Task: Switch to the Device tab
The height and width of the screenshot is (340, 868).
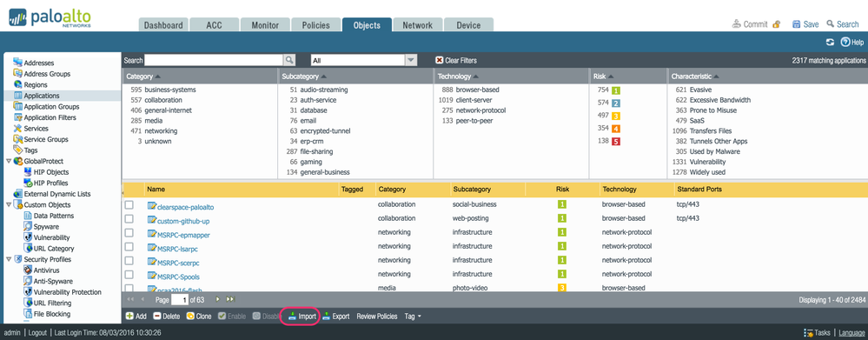Action: pos(468,25)
